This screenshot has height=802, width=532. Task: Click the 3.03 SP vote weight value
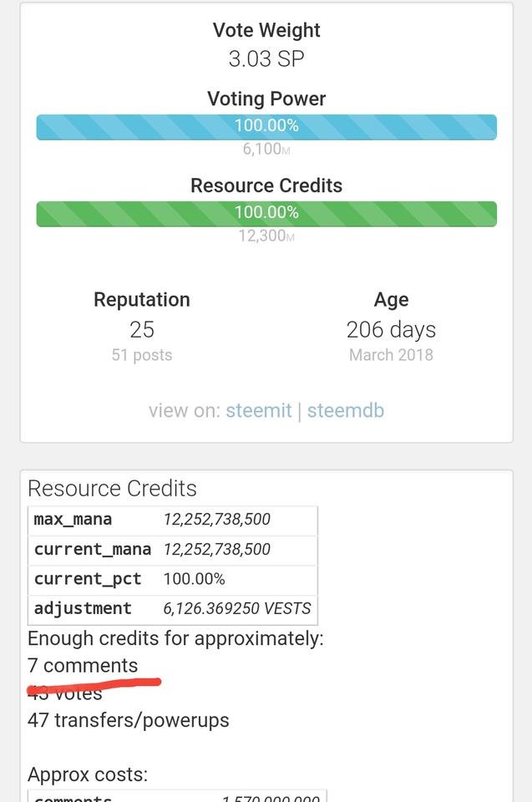pyautogui.click(x=266, y=58)
